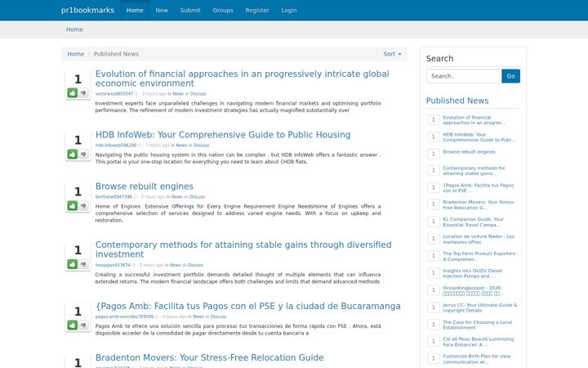Click Home in the Published News breadcrumb
Image resolution: width=588 pixels, height=368 pixels.
pyautogui.click(x=75, y=54)
